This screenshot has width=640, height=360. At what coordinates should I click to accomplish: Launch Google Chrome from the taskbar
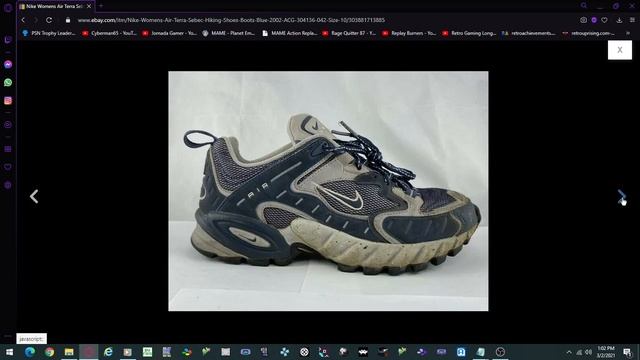pyautogui.click(x=49, y=352)
